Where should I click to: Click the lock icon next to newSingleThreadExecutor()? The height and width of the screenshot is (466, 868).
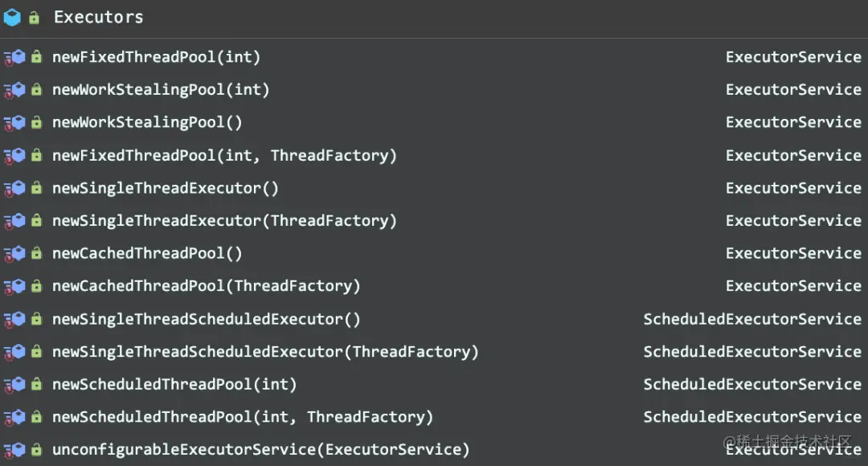36,188
